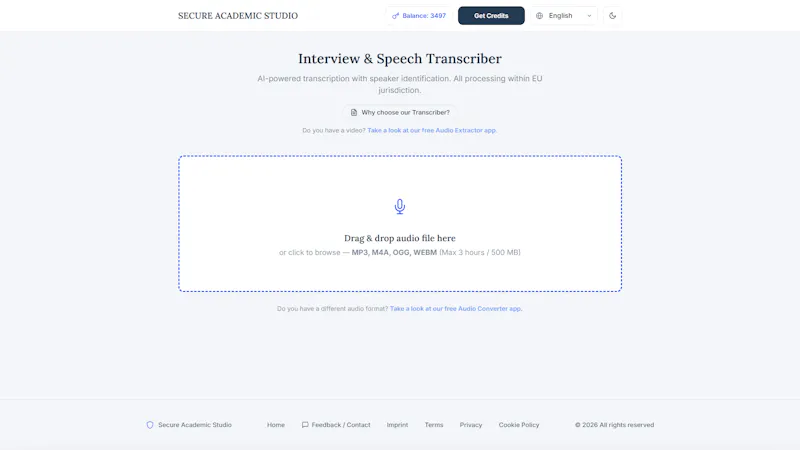Screen dimensions: 800x450
Task: Click the 'Interview & Speech Transcriber' heading
Action: pos(400,59)
